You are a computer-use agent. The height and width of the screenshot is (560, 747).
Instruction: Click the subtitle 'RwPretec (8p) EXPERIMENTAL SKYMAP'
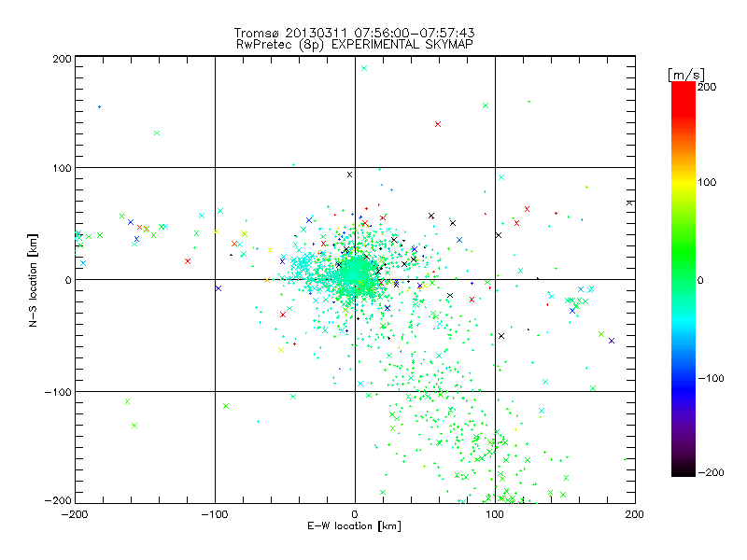(355, 45)
